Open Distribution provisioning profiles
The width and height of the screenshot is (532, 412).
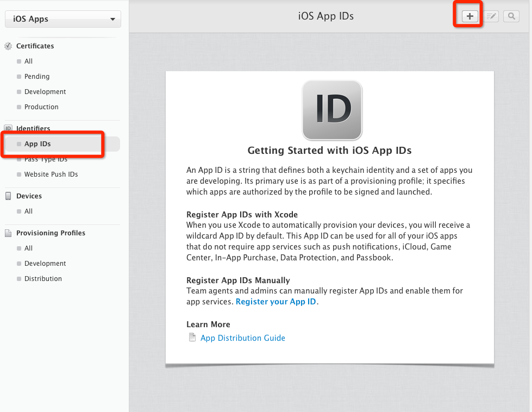(43, 279)
